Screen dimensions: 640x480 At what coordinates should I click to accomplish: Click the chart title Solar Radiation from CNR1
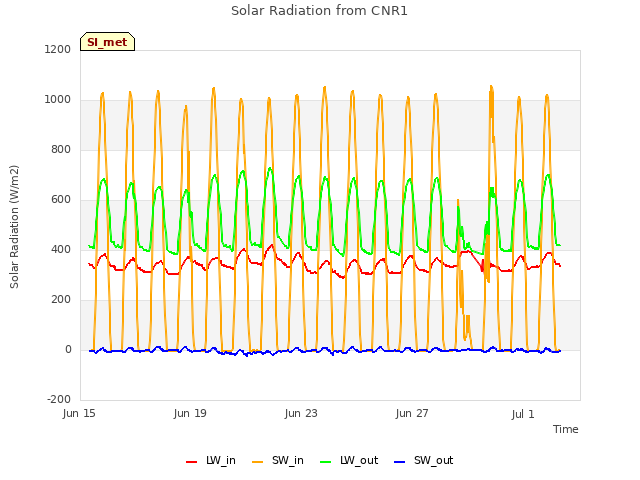click(x=319, y=11)
